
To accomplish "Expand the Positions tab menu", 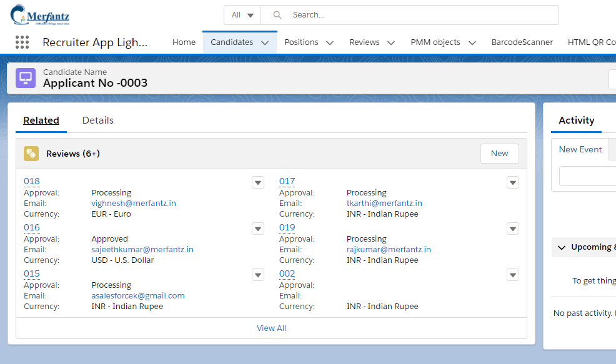I will (329, 42).
